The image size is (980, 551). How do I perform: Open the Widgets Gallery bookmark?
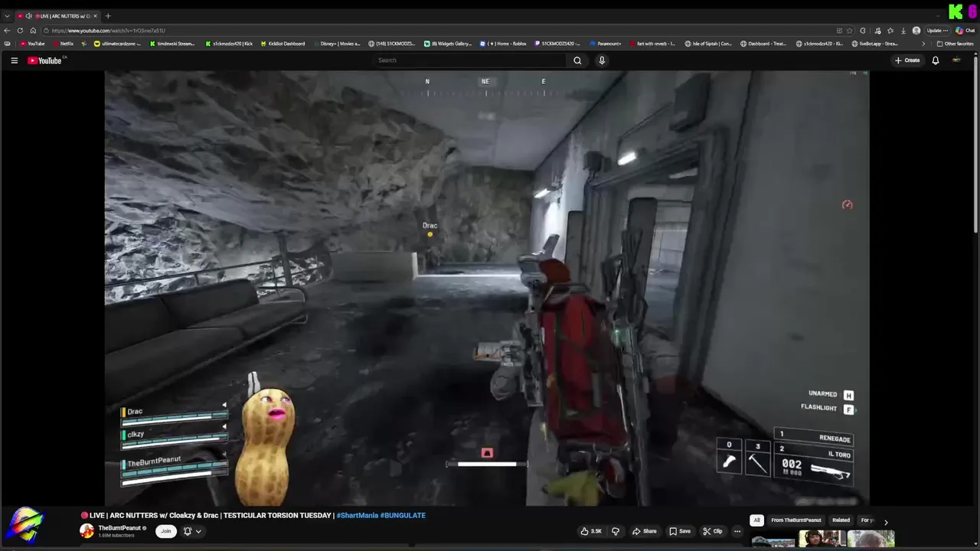(x=448, y=44)
